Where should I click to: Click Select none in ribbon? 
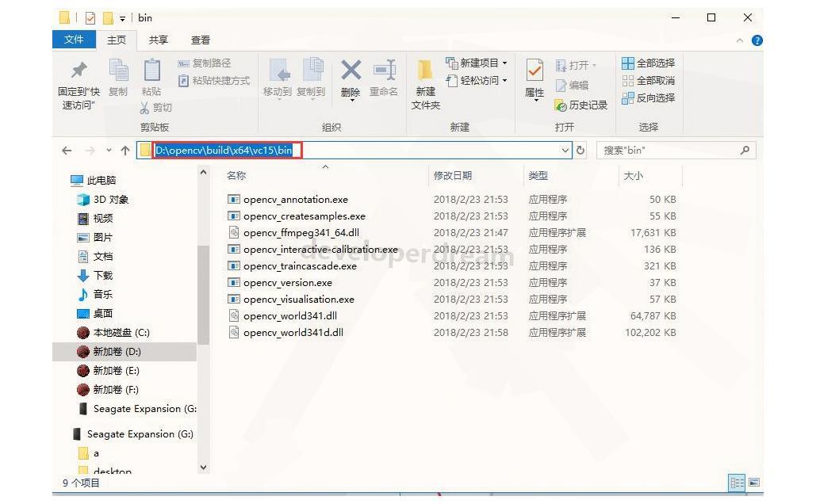tap(648, 81)
